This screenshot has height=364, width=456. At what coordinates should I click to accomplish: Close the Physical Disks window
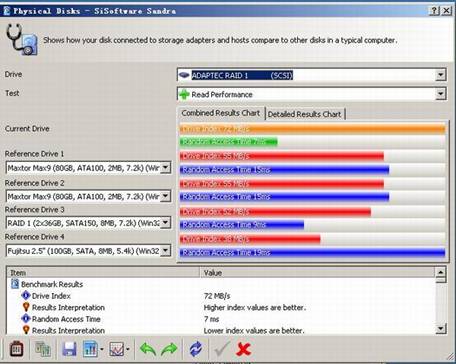pos(447,11)
